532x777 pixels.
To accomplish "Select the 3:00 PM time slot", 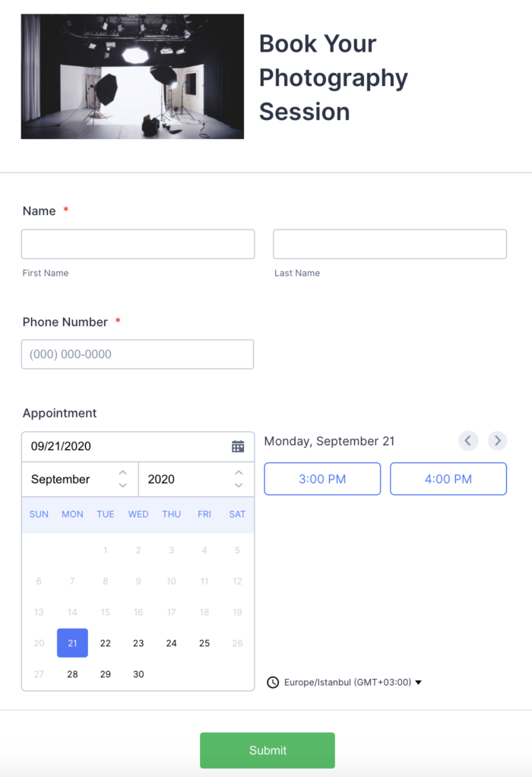I will 322,479.
